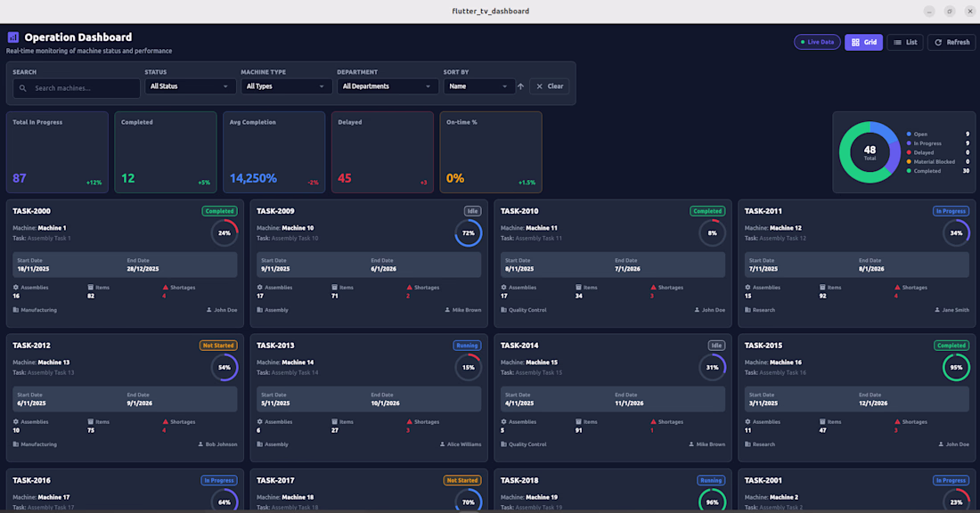Click the person icon beside Mike Brown in TASK-2009

(x=447, y=310)
